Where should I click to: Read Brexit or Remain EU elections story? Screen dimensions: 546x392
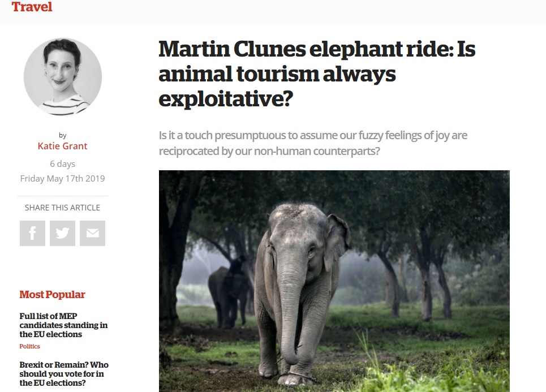(64, 373)
